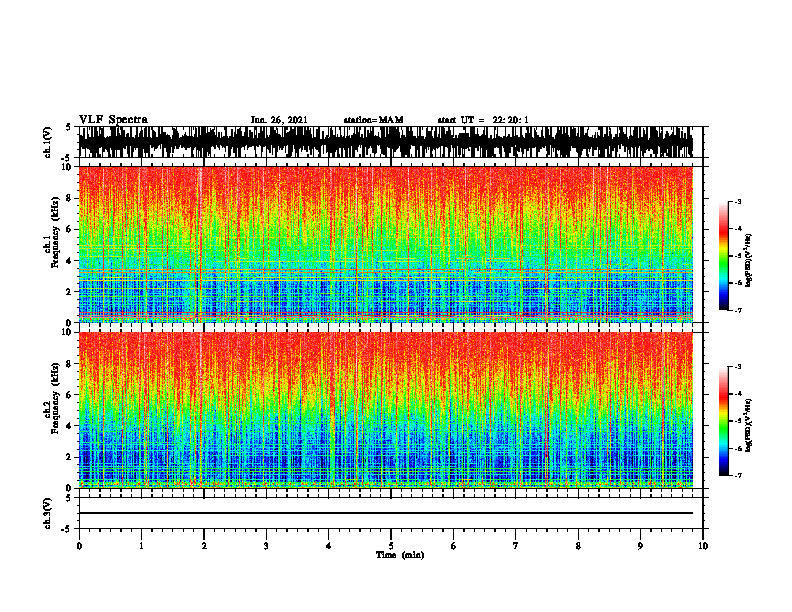Click time axis tick label "0"
Image resolution: width=792 pixels, height=612 pixels.
79,546
